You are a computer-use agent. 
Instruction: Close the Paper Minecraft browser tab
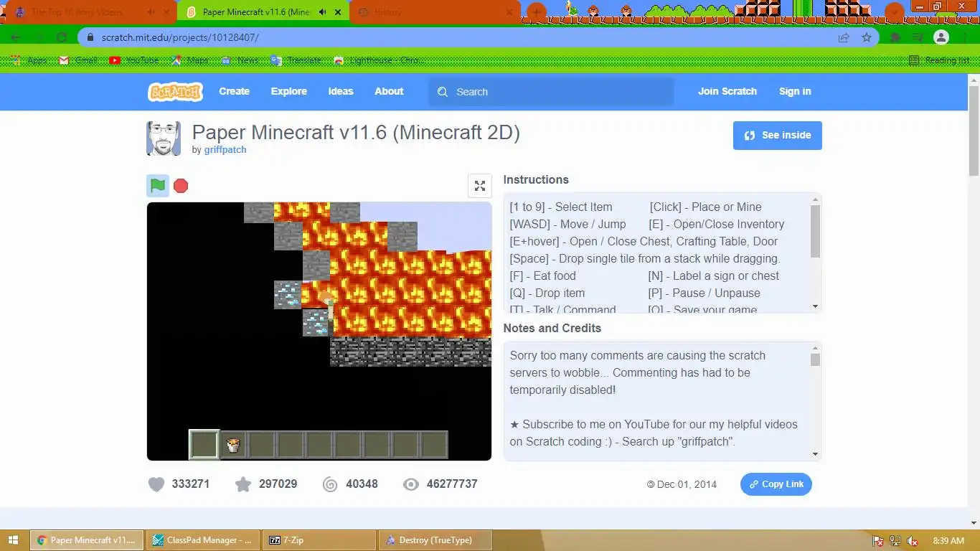[337, 12]
